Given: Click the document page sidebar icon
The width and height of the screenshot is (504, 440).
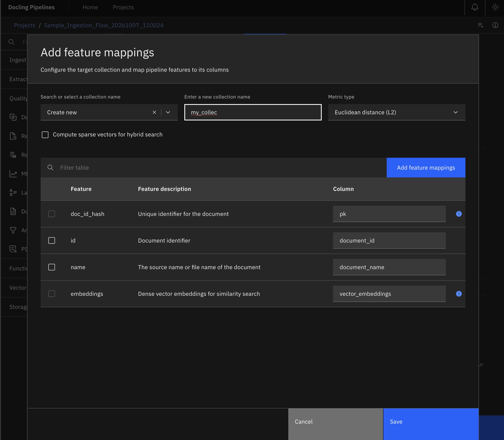Looking at the screenshot, I should [x=13, y=211].
